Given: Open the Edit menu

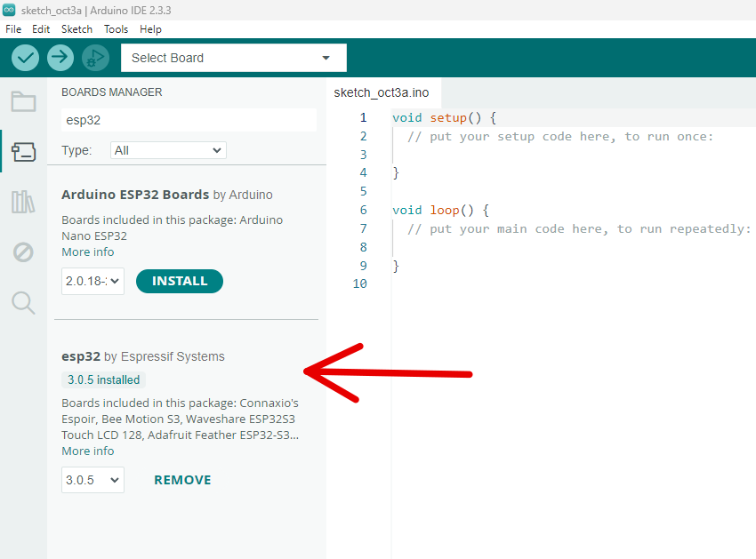Looking at the screenshot, I should pos(41,29).
